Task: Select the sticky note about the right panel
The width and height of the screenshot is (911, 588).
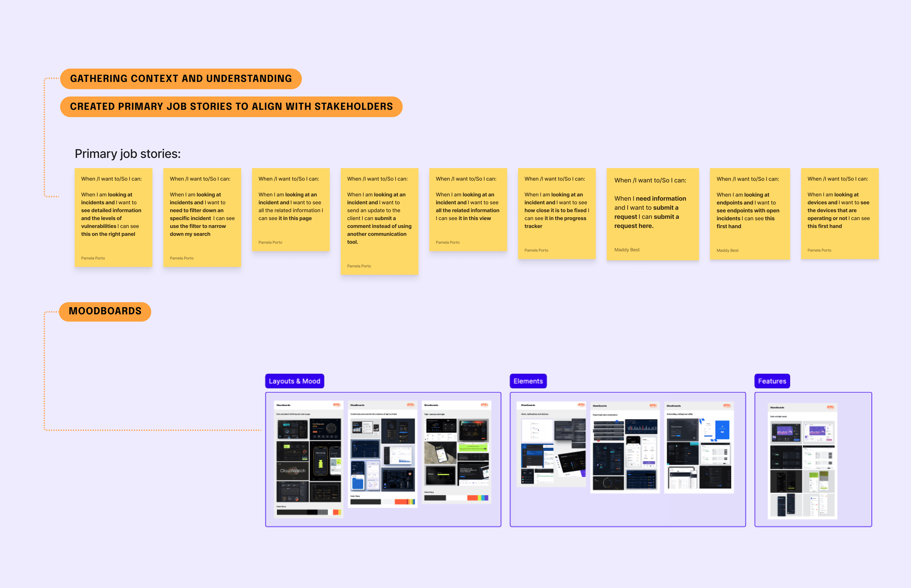Action: pos(113,218)
